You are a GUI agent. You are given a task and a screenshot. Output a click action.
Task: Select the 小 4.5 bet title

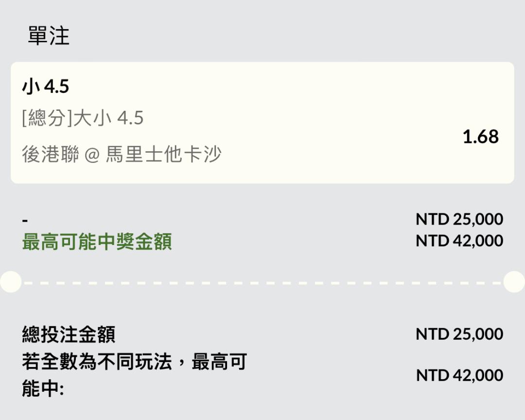coord(46,87)
